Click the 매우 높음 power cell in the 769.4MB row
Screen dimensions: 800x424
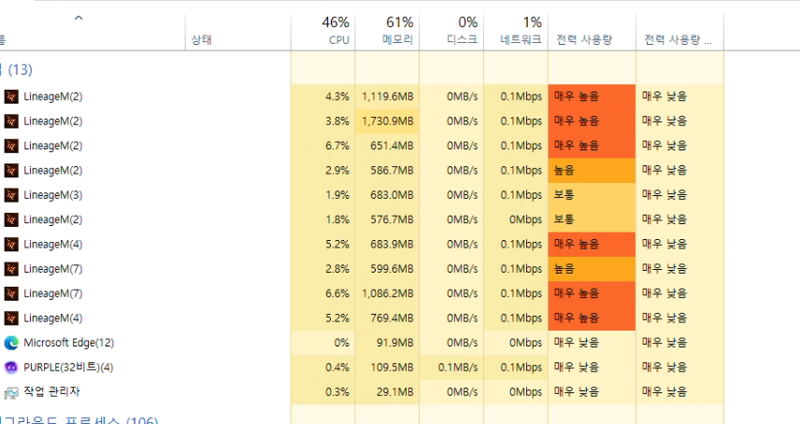coord(592,318)
